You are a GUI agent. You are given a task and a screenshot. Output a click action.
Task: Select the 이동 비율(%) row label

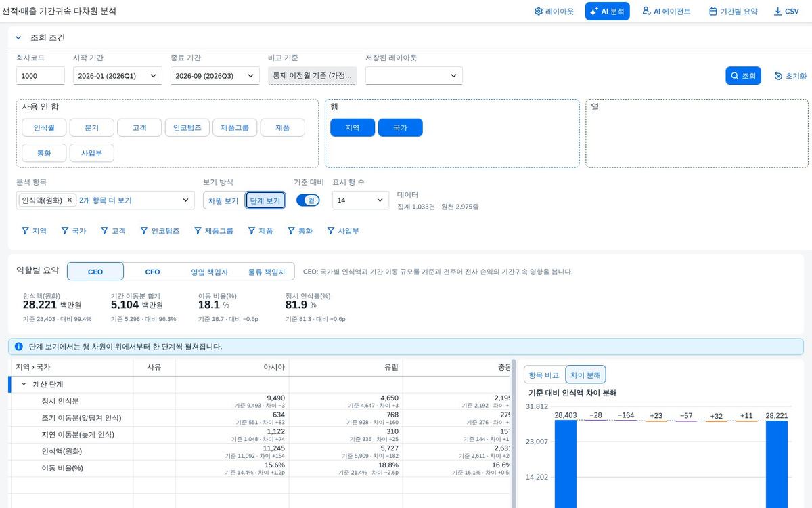(64, 468)
